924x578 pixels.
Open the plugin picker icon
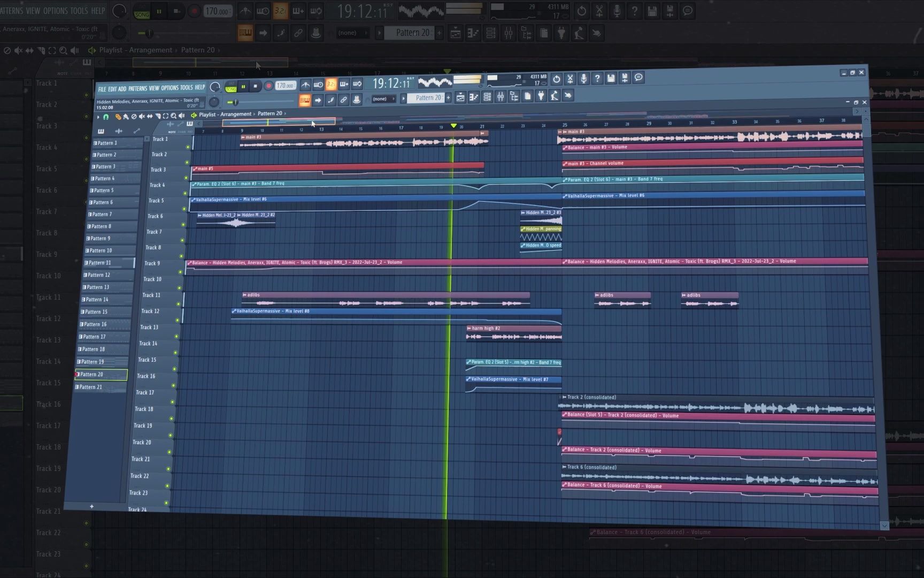pos(541,98)
